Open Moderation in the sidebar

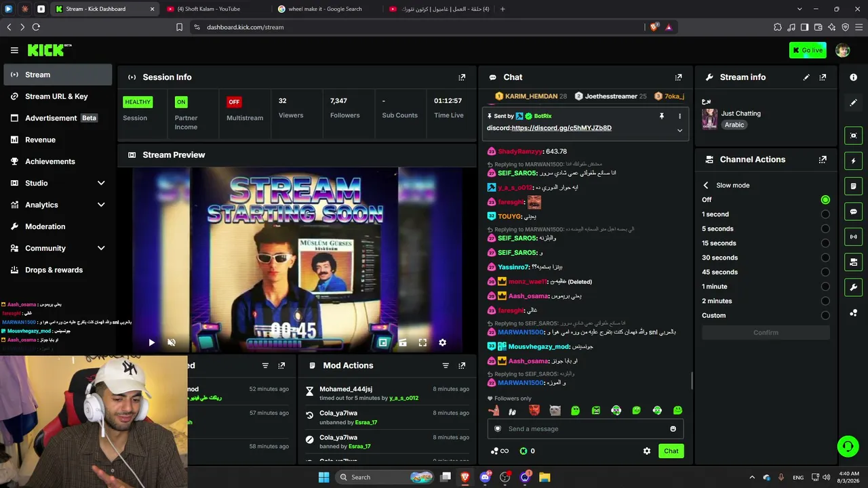point(58,226)
